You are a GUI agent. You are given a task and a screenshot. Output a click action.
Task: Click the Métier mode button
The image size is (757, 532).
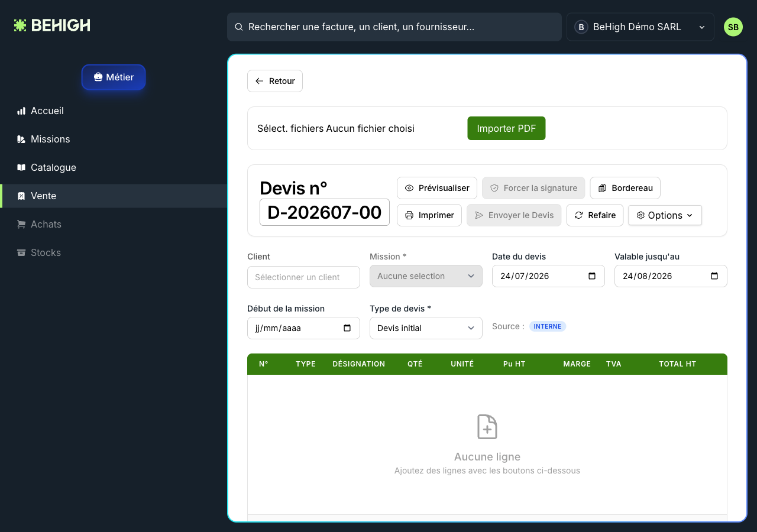pyautogui.click(x=114, y=77)
